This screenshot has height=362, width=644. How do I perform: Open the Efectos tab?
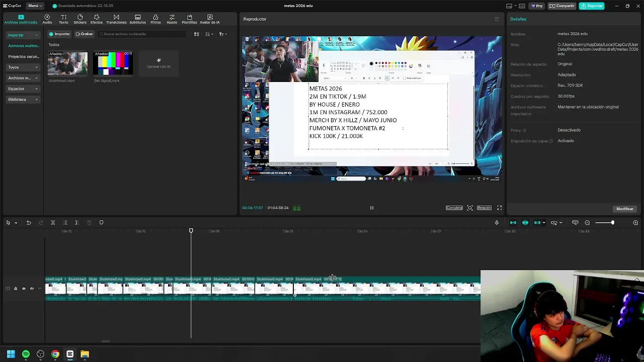(x=97, y=19)
